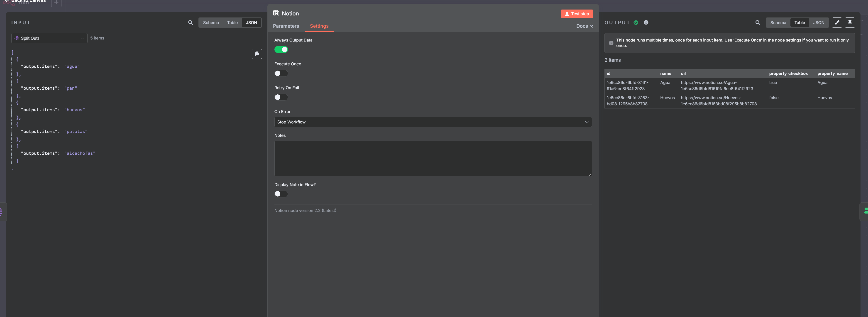Switch to the Parameters tab
The image size is (868, 317).
286,26
